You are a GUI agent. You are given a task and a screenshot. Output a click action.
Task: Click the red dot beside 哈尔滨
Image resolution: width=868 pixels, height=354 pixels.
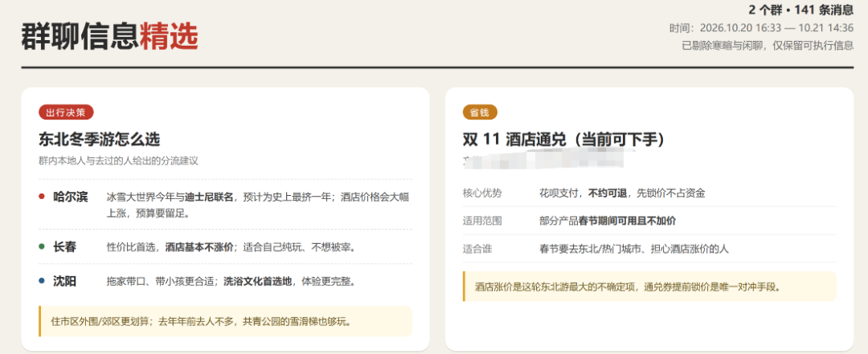pos(42,197)
